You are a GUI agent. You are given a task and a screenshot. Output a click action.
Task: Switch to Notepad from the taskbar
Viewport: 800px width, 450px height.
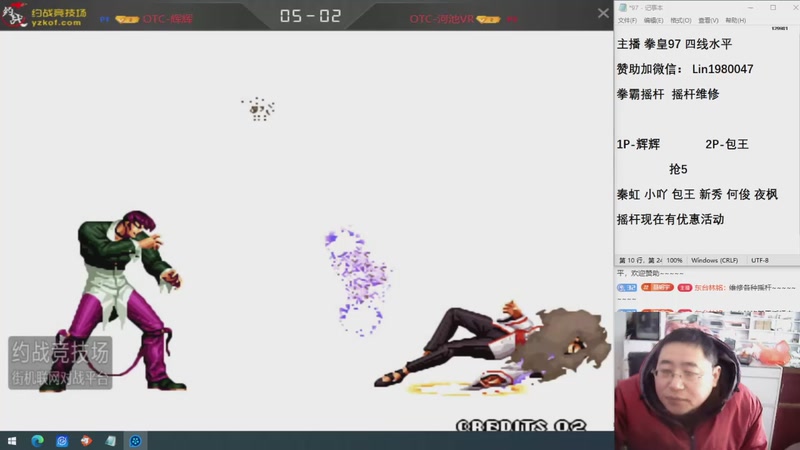point(111,441)
